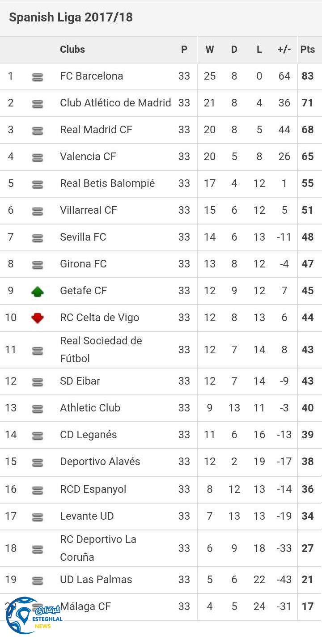Click the unchanged position icon beside Athletic Club
Screen dimensions: 322x644
pyautogui.click(x=38, y=409)
